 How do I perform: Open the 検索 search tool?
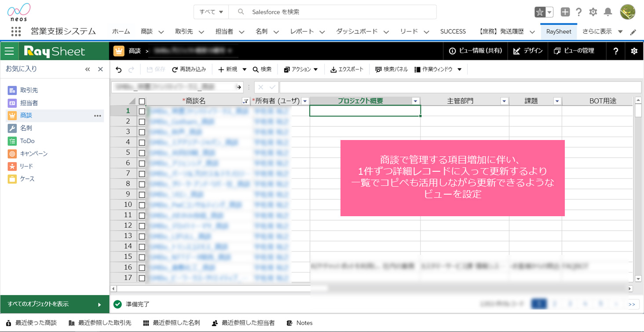(262, 70)
